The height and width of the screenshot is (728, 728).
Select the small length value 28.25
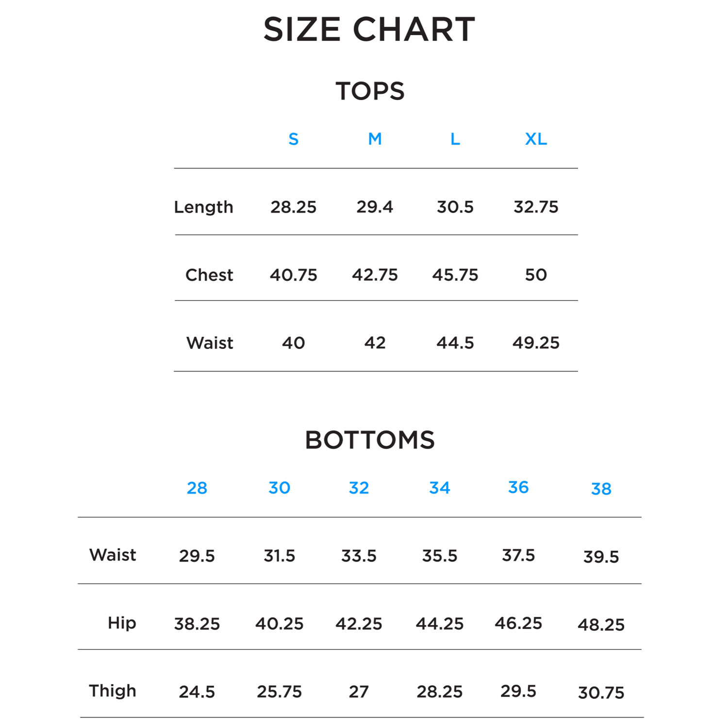pos(293,207)
